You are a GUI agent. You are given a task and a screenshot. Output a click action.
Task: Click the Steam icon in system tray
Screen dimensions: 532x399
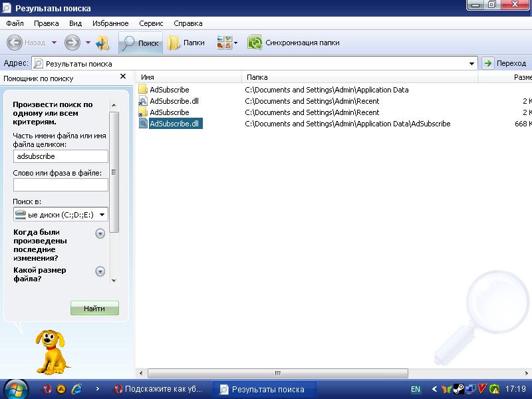point(458,389)
